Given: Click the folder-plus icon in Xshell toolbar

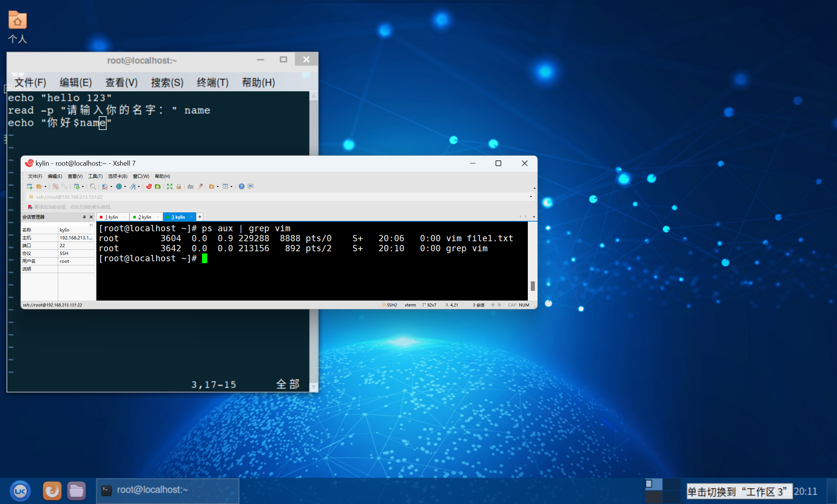Looking at the screenshot, I should pos(212,186).
